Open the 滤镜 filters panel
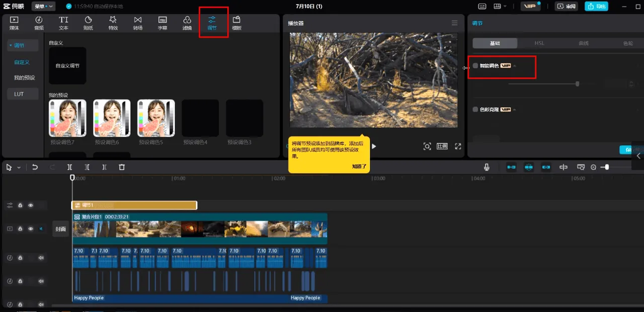This screenshot has width=644, height=312. pyautogui.click(x=187, y=23)
